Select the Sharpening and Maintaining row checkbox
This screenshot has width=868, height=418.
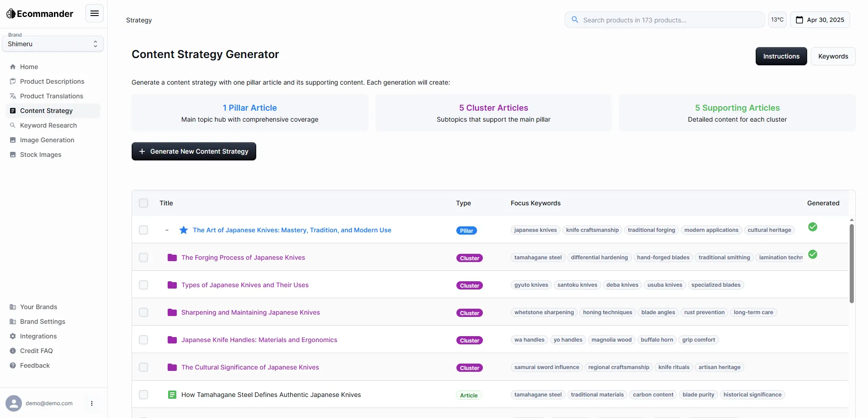[x=143, y=312]
